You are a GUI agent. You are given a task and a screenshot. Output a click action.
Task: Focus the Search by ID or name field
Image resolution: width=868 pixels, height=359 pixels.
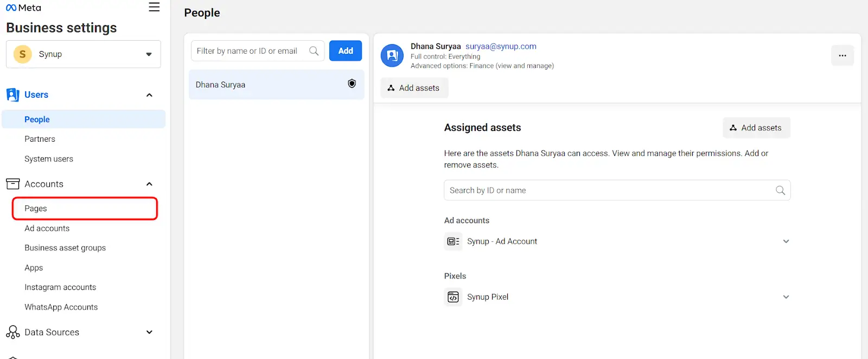[617, 191]
